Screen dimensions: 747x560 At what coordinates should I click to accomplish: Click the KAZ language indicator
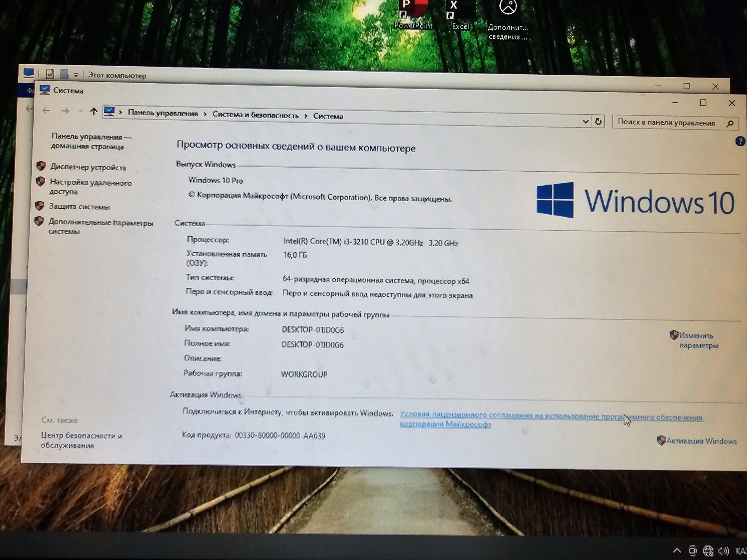(741, 551)
